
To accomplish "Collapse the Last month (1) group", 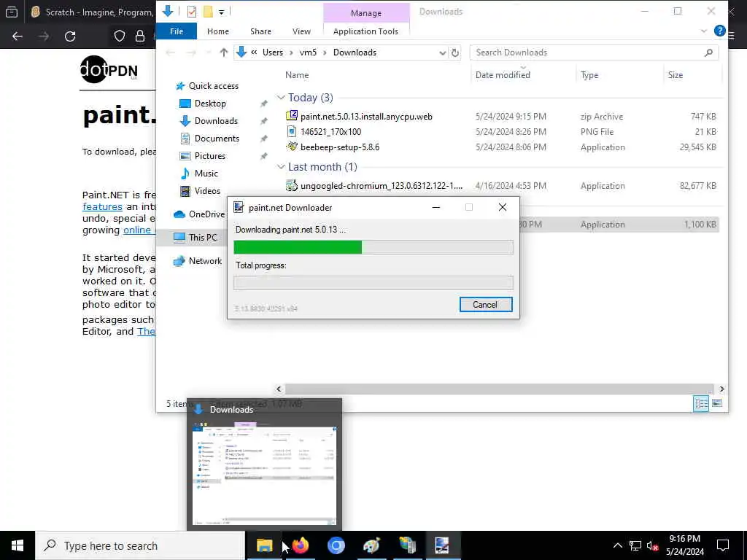I will tap(281, 167).
